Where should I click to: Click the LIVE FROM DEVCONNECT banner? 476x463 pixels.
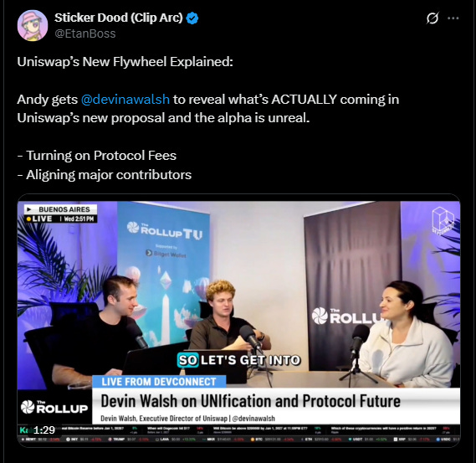click(x=159, y=382)
